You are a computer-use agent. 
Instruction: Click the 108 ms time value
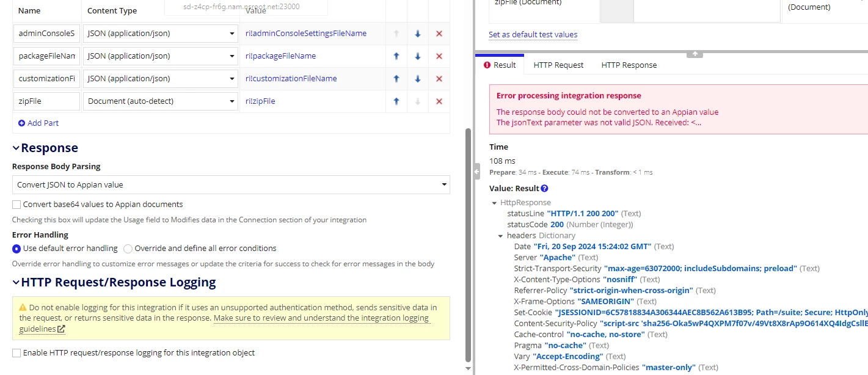coord(502,161)
